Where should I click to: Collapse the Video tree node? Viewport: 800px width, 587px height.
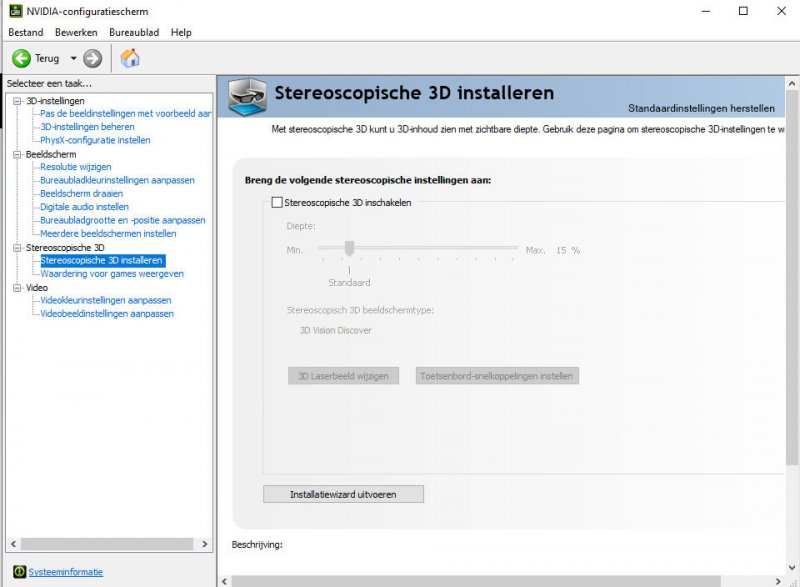pos(17,288)
